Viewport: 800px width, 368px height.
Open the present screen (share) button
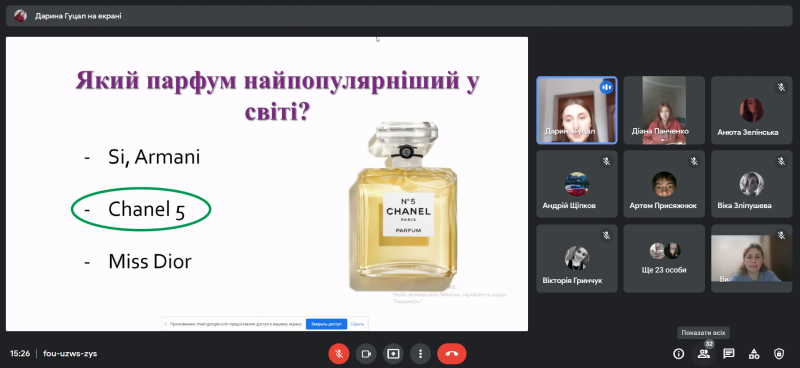coord(393,354)
